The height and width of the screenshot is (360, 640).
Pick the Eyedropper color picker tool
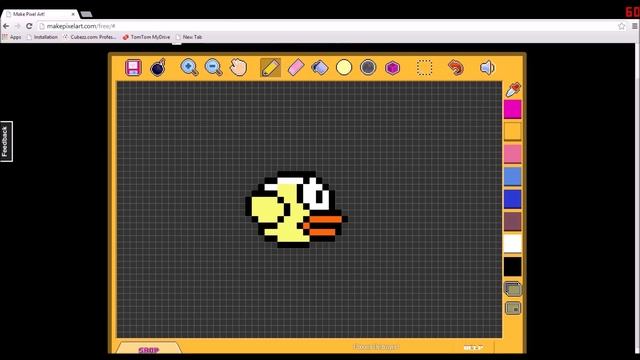click(x=513, y=89)
